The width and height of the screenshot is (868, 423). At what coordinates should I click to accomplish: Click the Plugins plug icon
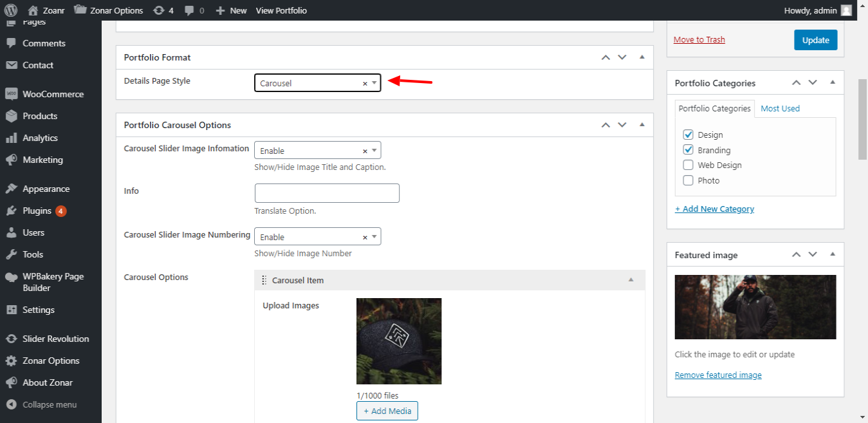(11, 211)
